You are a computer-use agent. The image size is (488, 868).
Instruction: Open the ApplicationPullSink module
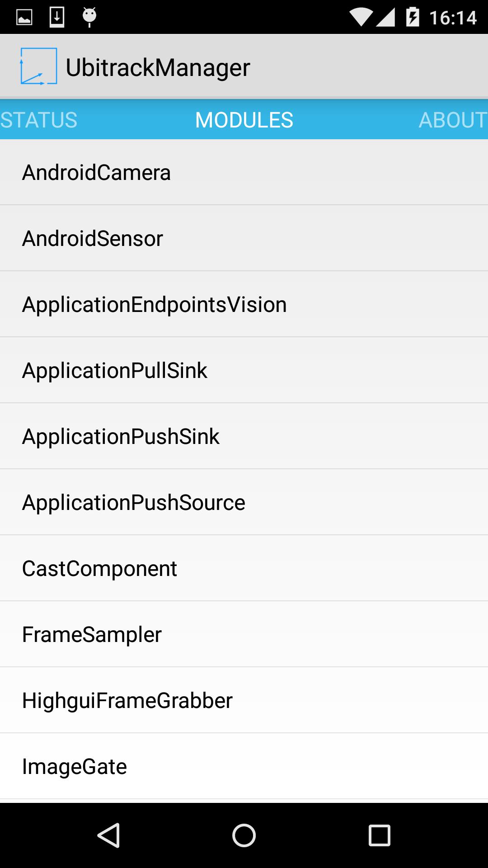tap(244, 370)
